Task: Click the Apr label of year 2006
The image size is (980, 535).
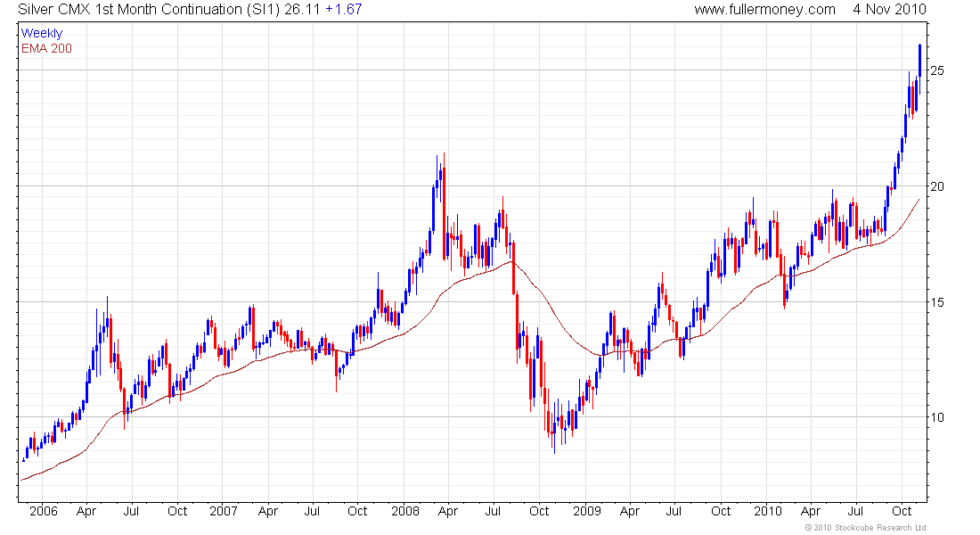Action: point(86,511)
